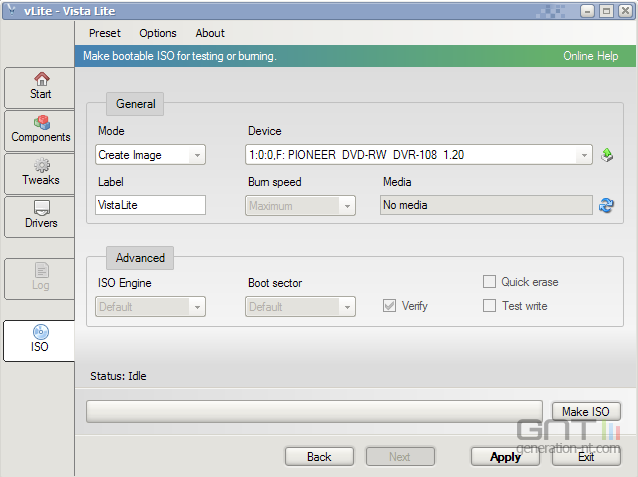Viewport: 638px width, 477px height.
Task: Enable the Test write checkbox
Action: [489, 306]
